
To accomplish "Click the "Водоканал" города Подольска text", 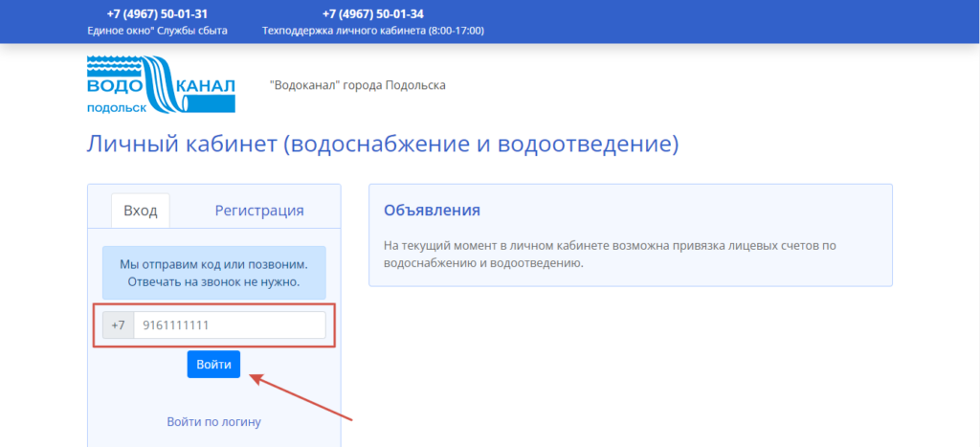I will tap(358, 85).
